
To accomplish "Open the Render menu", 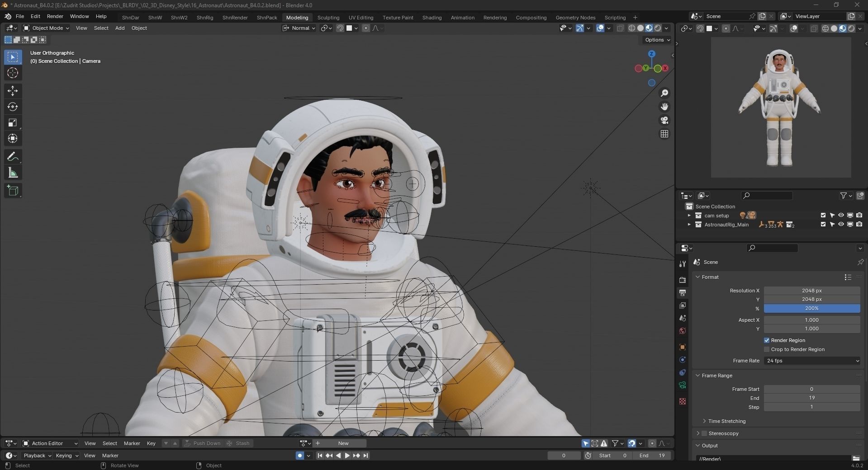I will click(55, 16).
